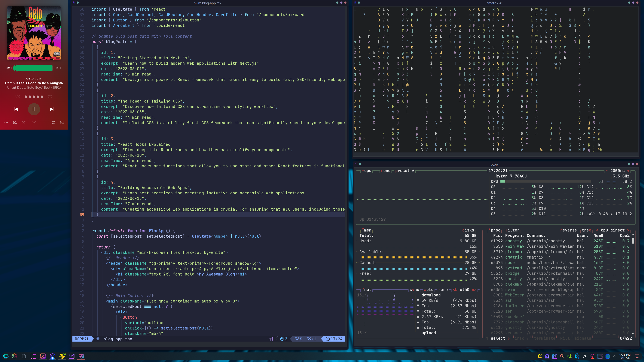Open notifications bell in the system tray

coord(540,356)
